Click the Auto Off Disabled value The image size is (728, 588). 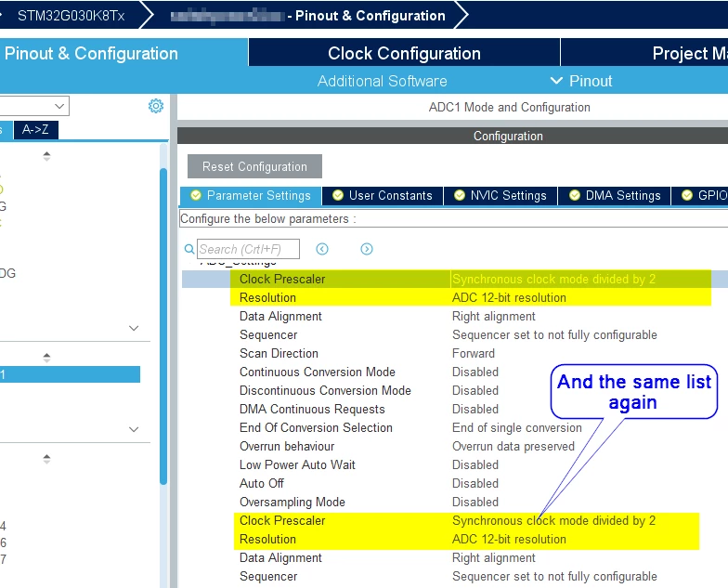coord(475,483)
